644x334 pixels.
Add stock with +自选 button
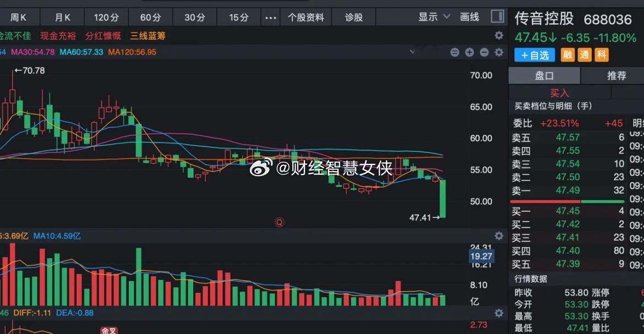(534, 55)
